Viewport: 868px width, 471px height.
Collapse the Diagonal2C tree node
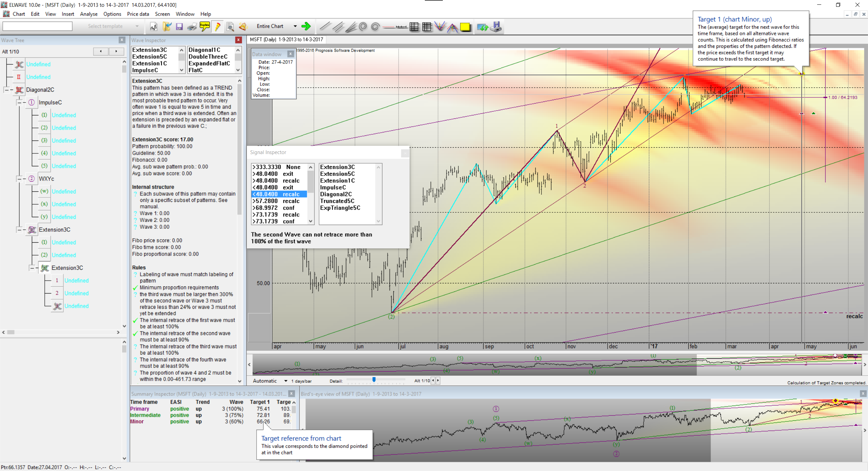6,90
